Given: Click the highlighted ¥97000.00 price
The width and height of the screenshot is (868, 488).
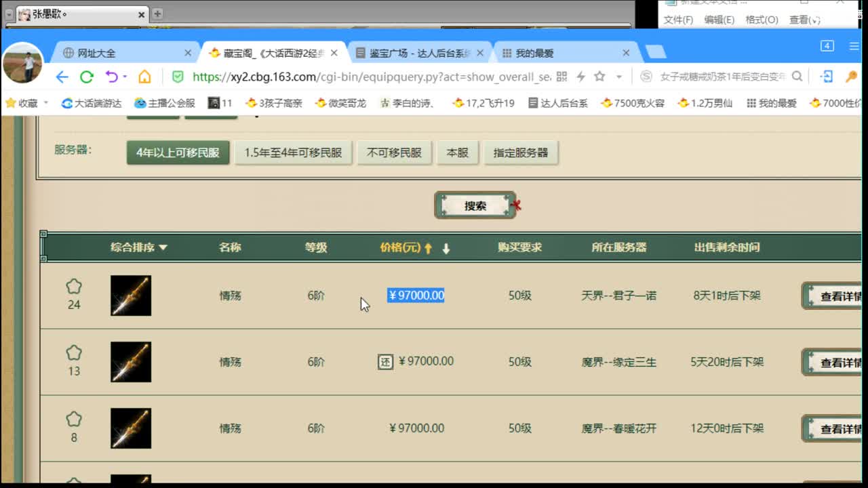Looking at the screenshot, I should [x=416, y=296].
